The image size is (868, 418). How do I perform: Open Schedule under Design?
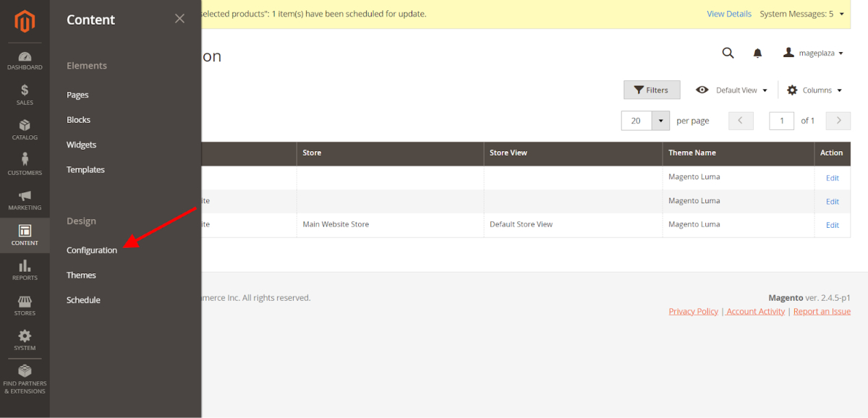click(83, 300)
